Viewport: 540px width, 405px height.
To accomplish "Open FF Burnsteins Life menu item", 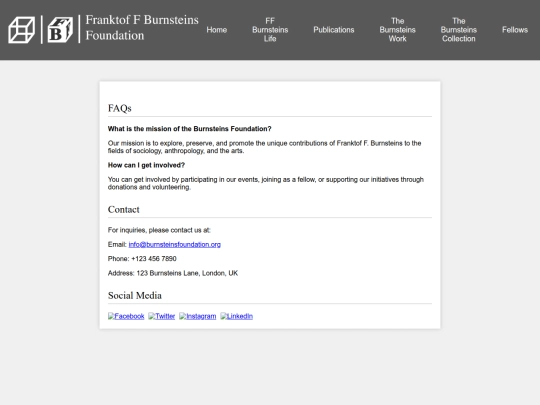I will click(270, 30).
